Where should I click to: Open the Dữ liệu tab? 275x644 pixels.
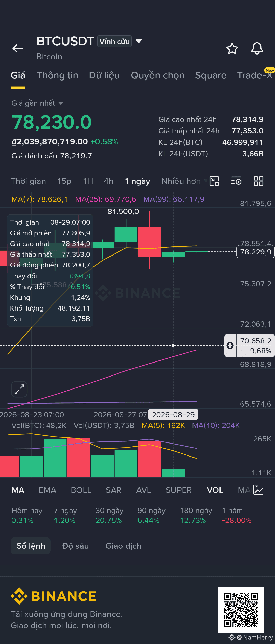(104, 75)
